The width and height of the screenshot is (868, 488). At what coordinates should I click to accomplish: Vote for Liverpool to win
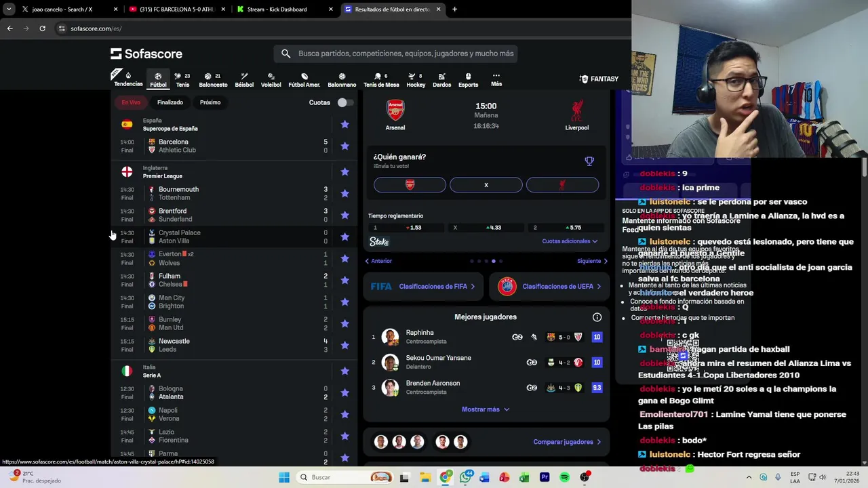562,185
